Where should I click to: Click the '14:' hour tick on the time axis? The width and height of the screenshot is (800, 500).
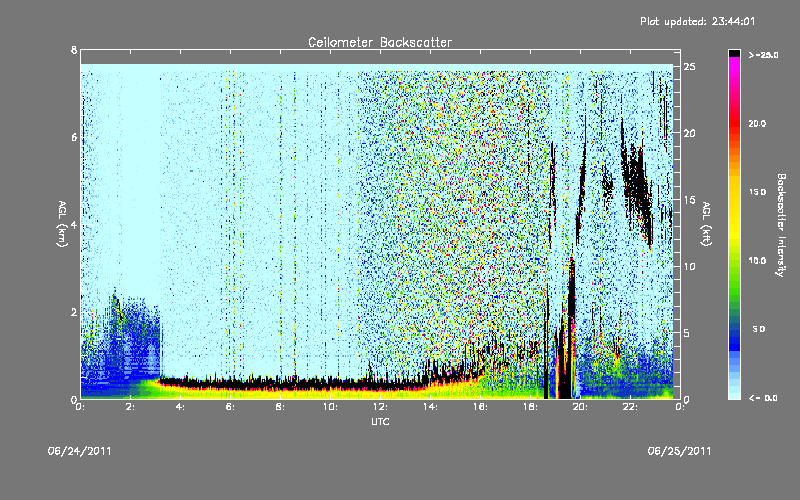click(430, 407)
